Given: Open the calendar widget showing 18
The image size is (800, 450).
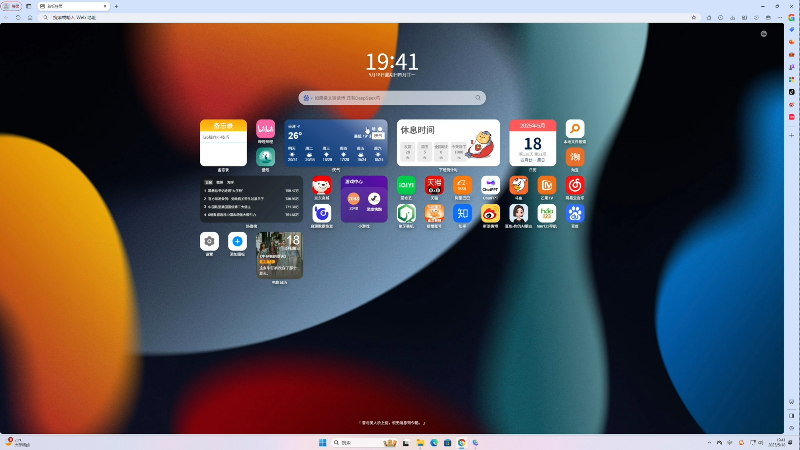Looking at the screenshot, I should click(x=533, y=143).
